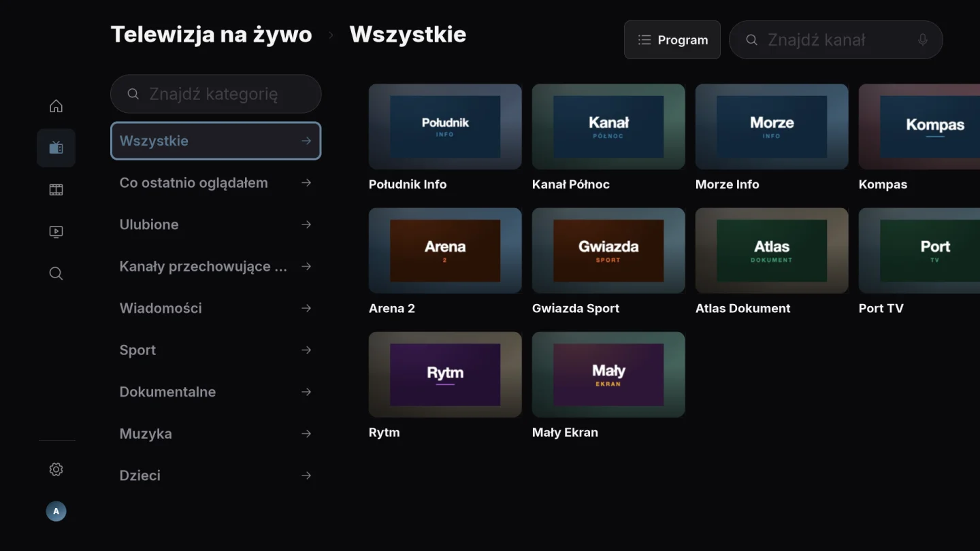Viewport: 980px width, 551px height.
Task: Open the Gwiazda Sport channel thumbnail
Action: tap(608, 250)
